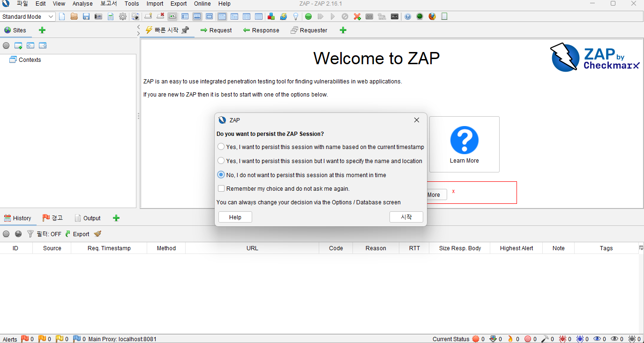The width and height of the screenshot is (644, 343).
Task: Select persist session with specified name option
Action: pyautogui.click(x=320, y=161)
